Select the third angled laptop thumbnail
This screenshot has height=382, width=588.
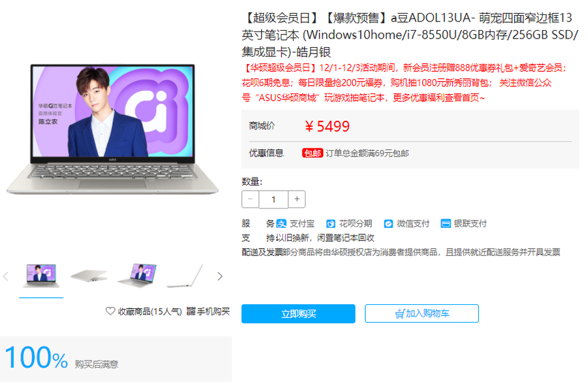[137, 276]
